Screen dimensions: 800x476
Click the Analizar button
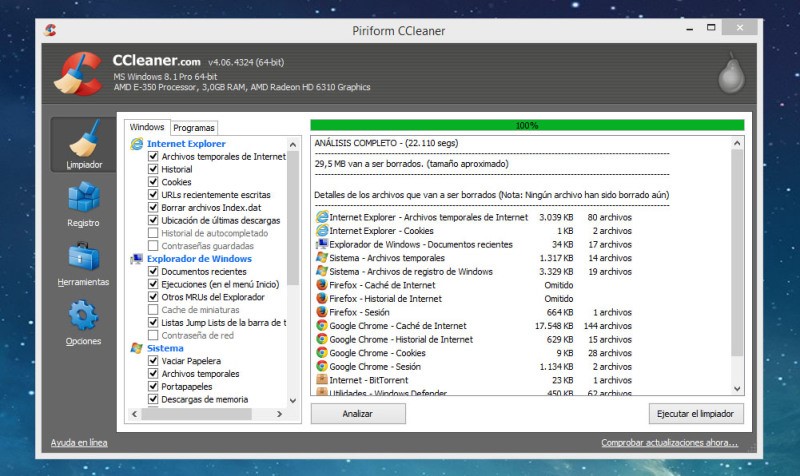358,413
